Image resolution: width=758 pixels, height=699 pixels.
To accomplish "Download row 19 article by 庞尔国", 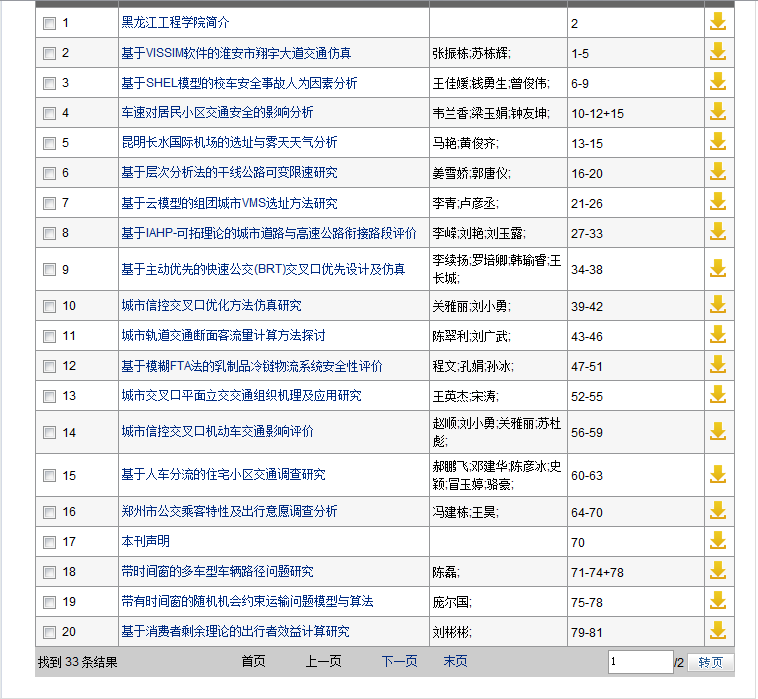I will click(718, 601).
